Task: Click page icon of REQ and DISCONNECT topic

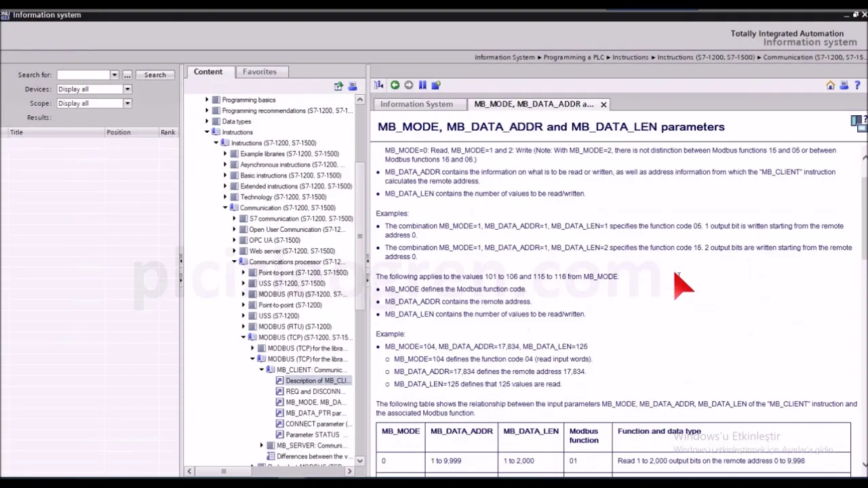Action: click(280, 392)
